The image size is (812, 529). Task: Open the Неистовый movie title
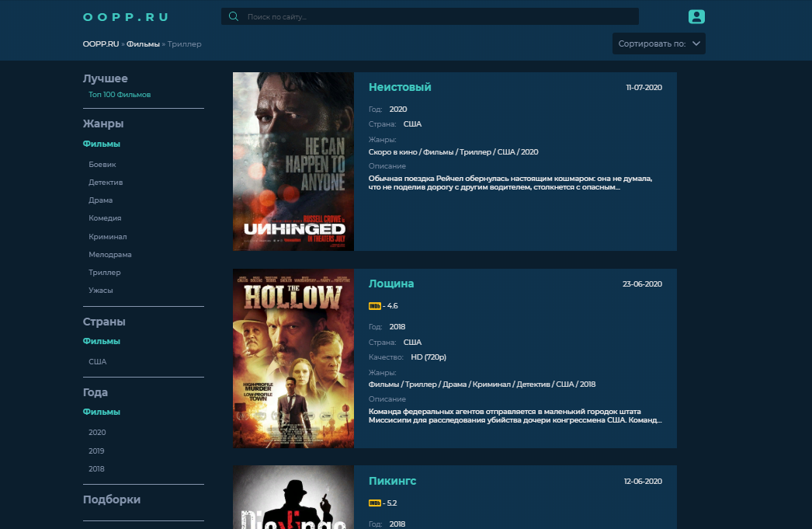[400, 87]
